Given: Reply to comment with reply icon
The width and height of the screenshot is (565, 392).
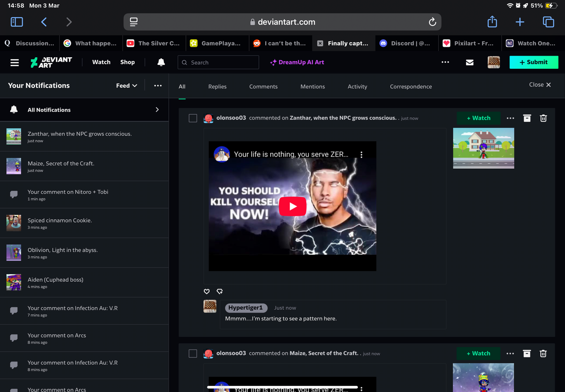Looking at the screenshot, I should pos(220,291).
